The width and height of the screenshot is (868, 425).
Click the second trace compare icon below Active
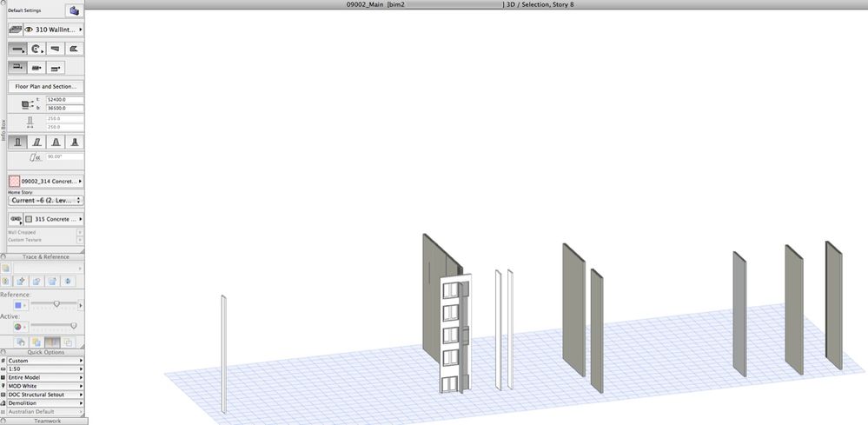pyautogui.click(x=36, y=342)
